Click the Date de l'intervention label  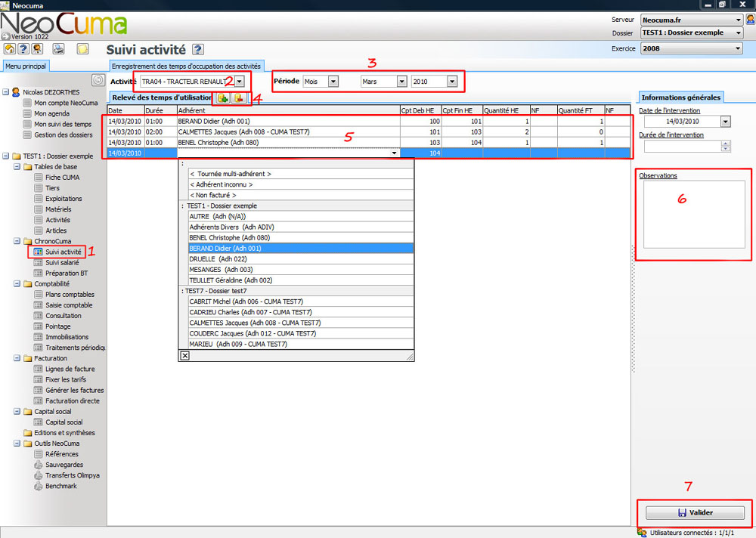tap(669, 110)
